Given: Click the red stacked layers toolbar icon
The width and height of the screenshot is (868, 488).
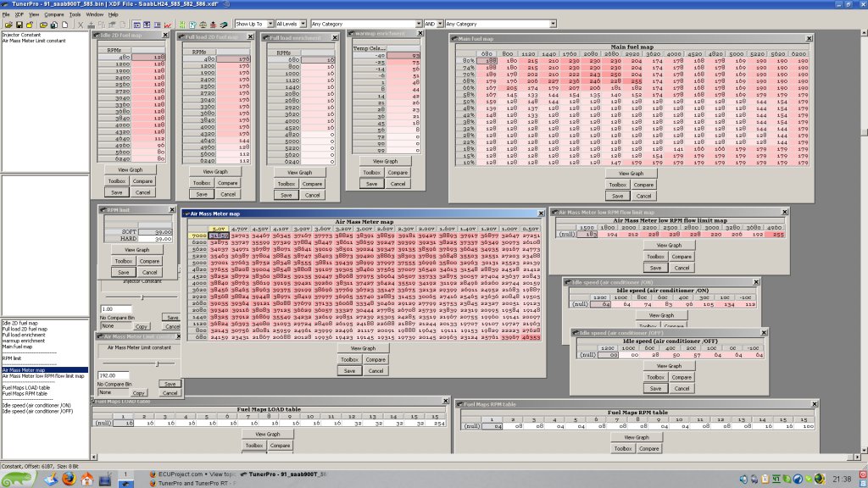Looking at the screenshot, I should point(213,25).
